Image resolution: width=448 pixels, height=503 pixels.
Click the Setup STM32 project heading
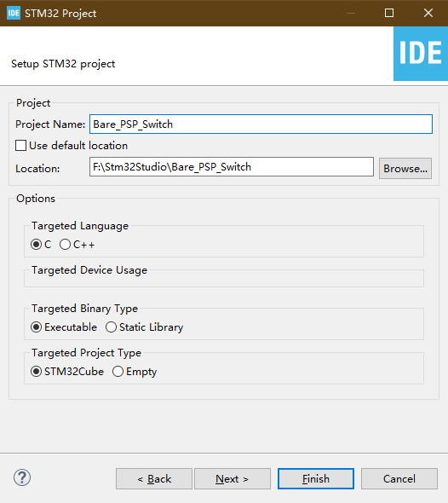[63, 64]
